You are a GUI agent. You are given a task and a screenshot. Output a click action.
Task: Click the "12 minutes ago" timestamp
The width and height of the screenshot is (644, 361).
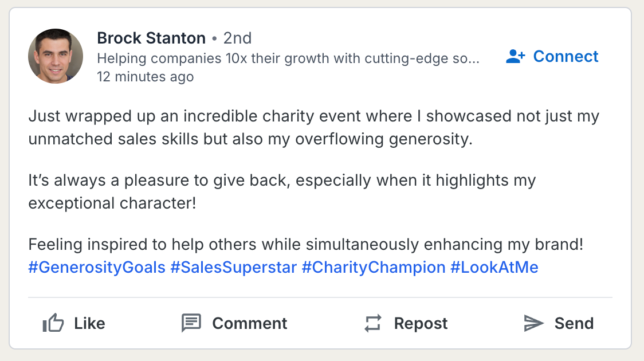[x=146, y=77]
